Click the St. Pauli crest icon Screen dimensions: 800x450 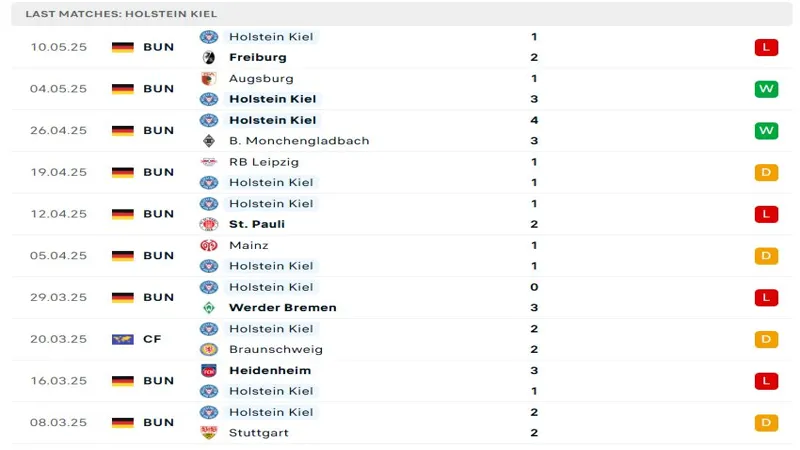[209, 224]
